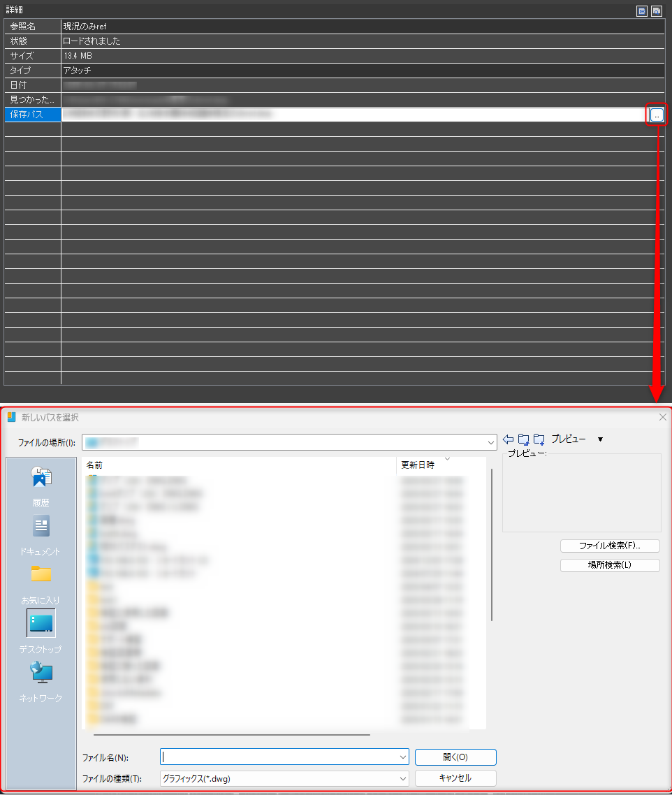Toggle the details view icon in 詳細 titlebar
This screenshot has height=795, width=672.
(641, 10)
